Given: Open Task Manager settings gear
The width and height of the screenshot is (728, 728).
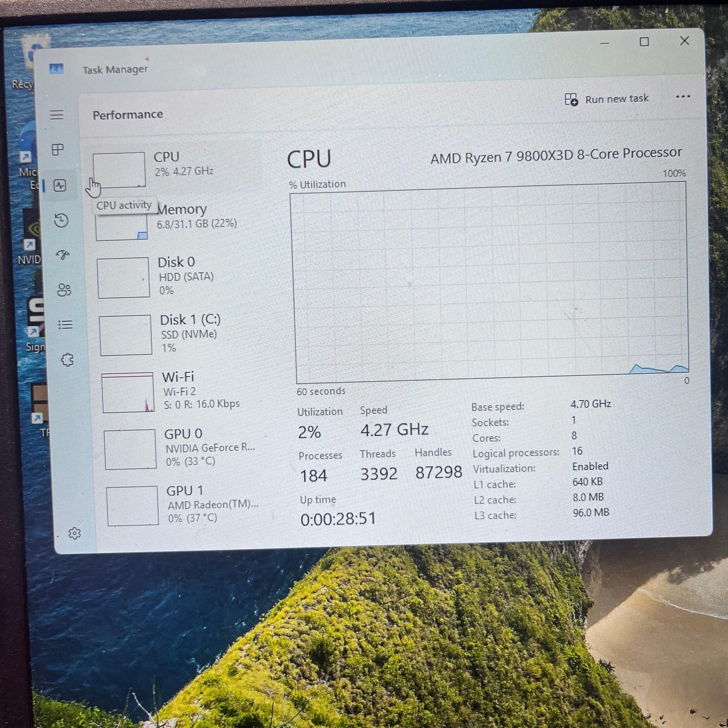Looking at the screenshot, I should [x=75, y=533].
